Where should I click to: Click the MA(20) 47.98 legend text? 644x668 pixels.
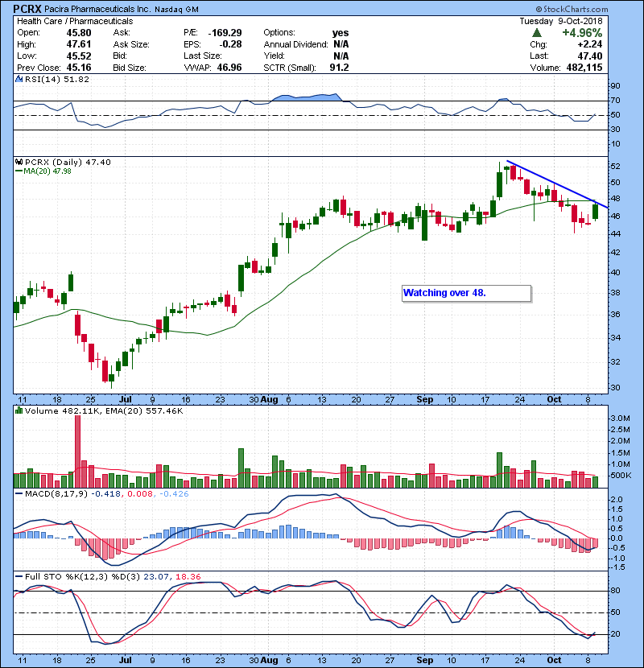(47, 171)
